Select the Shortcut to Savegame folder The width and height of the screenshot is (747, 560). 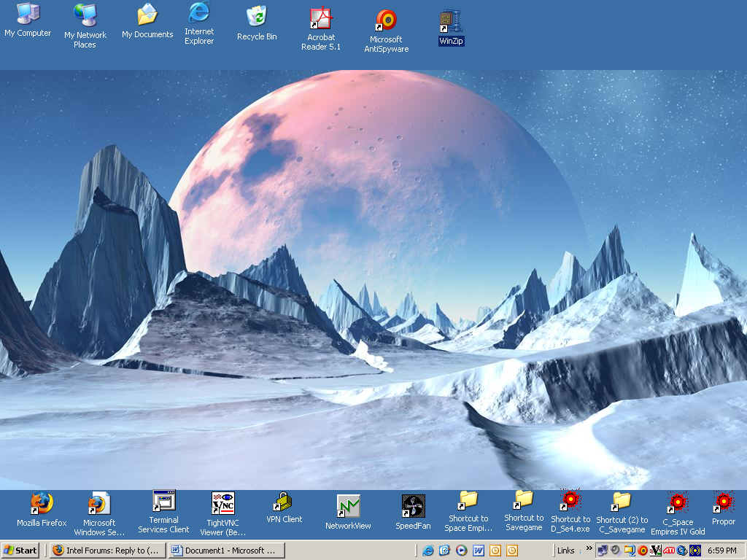pyautogui.click(x=524, y=499)
